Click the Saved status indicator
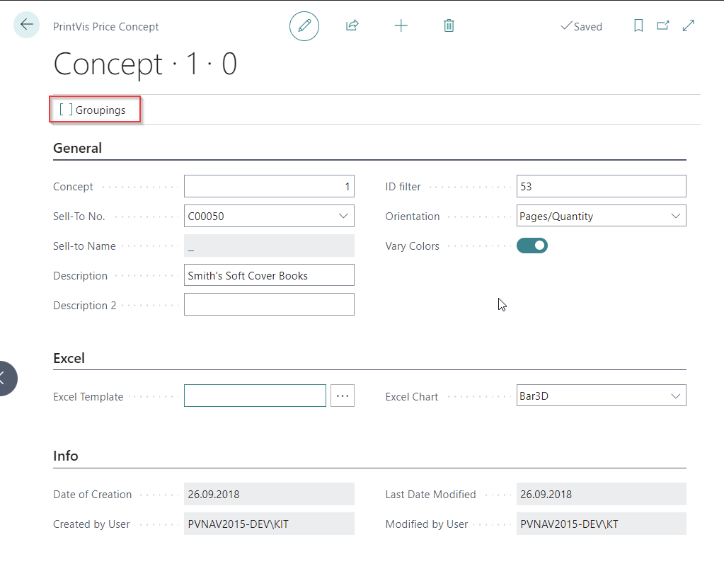This screenshot has height=588, width=724. [x=581, y=26]
